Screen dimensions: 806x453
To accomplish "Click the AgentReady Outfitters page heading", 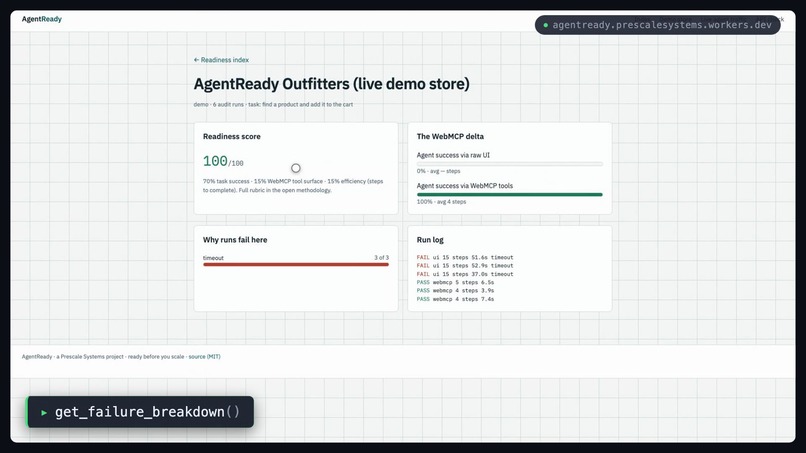I will pos(332,84).
